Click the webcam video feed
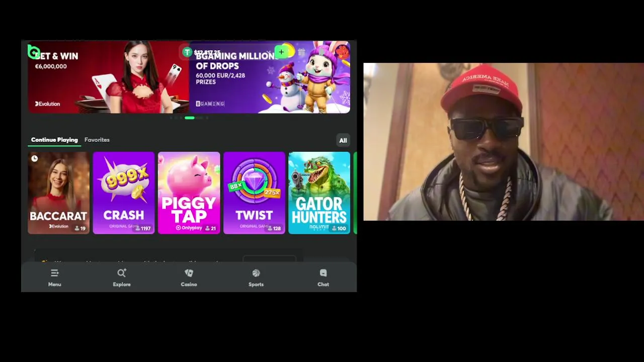This screenshot has height=362, width=644. (x=504, y=142)
